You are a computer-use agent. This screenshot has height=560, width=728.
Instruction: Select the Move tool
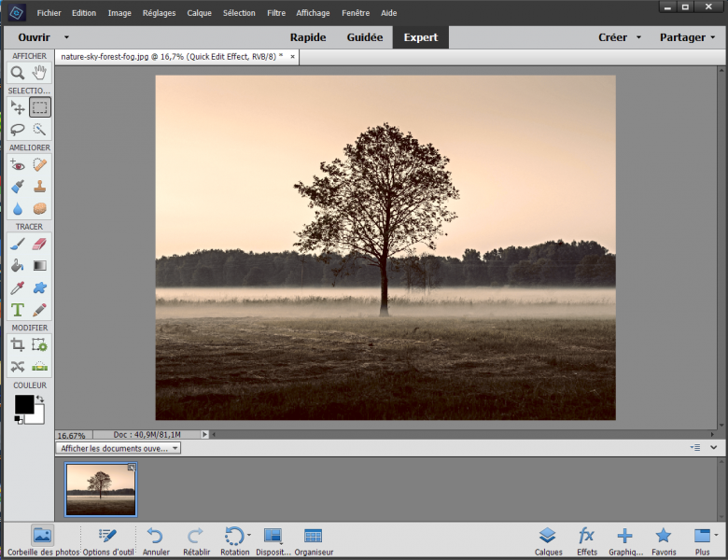click(18, 107)
